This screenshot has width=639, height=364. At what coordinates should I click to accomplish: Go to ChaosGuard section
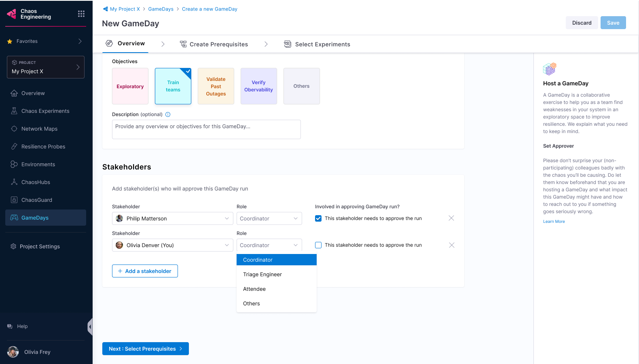pos(37,200)
